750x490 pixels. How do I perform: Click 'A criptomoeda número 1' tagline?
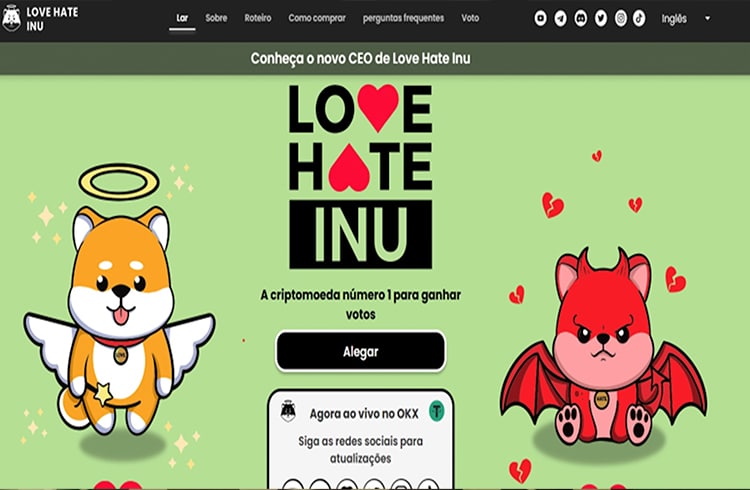click(361, 304)
